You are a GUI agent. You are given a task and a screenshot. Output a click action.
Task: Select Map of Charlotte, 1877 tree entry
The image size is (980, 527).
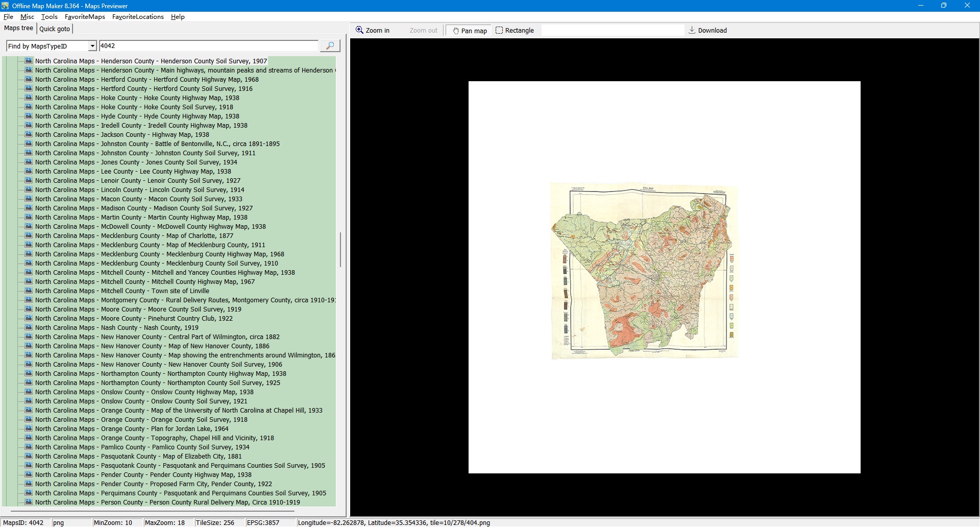(134, 236)
